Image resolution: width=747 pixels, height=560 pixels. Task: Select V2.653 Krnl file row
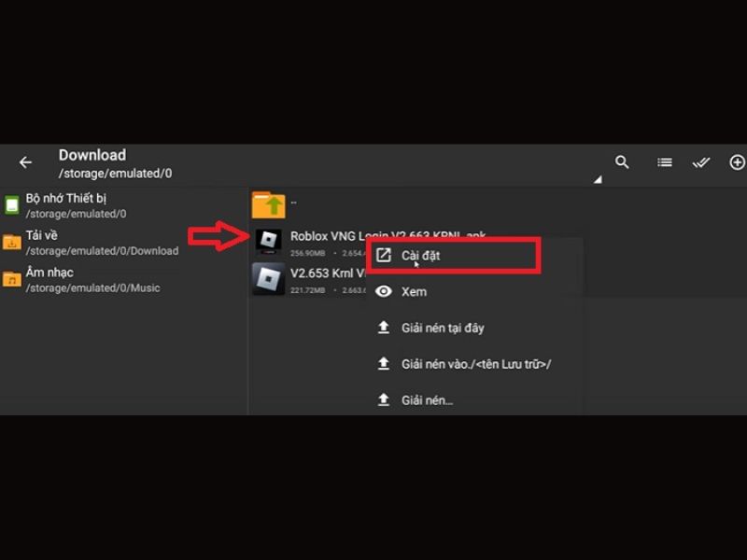point(309,279)
